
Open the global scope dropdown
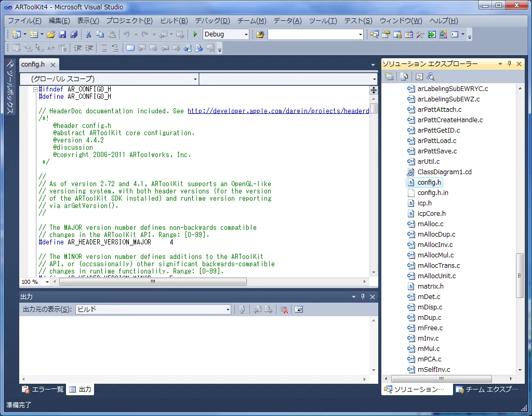[x=195, y=79]
